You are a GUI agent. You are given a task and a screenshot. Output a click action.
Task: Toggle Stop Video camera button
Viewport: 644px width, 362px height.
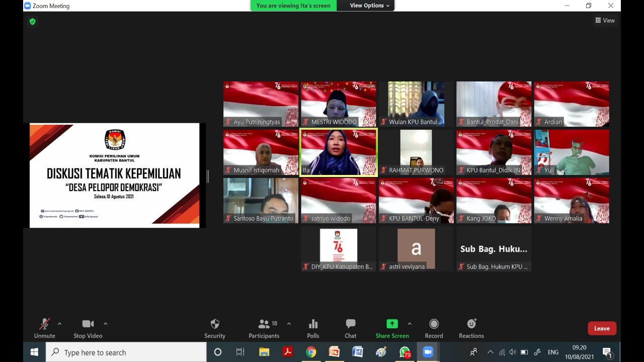click(x=88, y=324)
